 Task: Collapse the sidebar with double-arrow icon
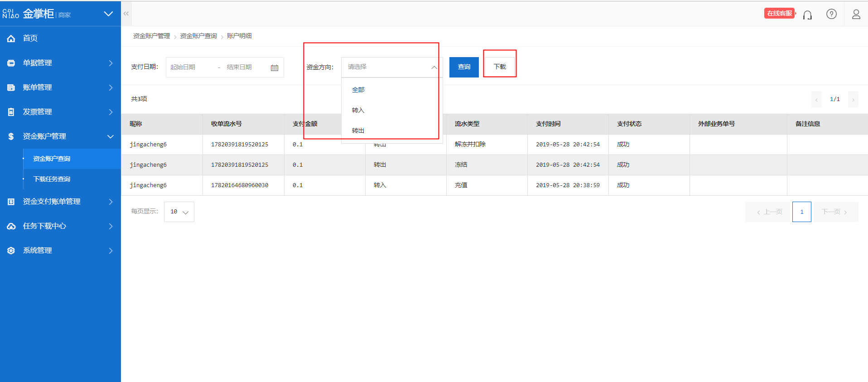126,14
